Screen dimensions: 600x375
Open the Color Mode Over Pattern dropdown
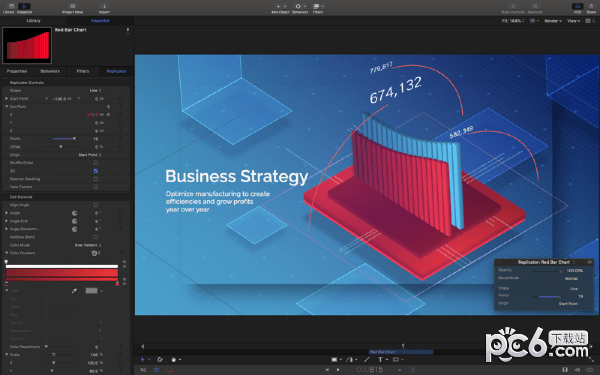click(88, 245)
